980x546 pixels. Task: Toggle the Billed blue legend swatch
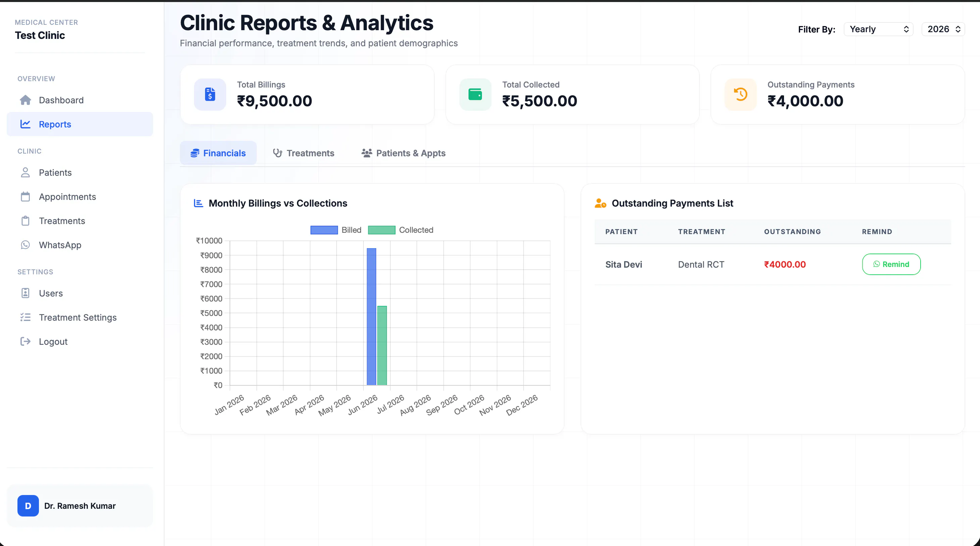coord(324,230)
